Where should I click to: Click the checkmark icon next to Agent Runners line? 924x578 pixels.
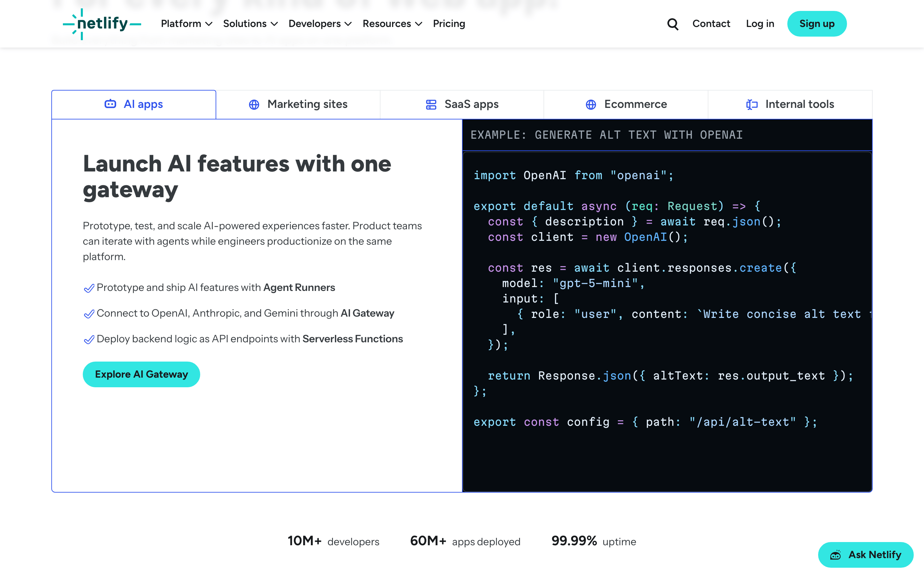(x=89, y=288)
